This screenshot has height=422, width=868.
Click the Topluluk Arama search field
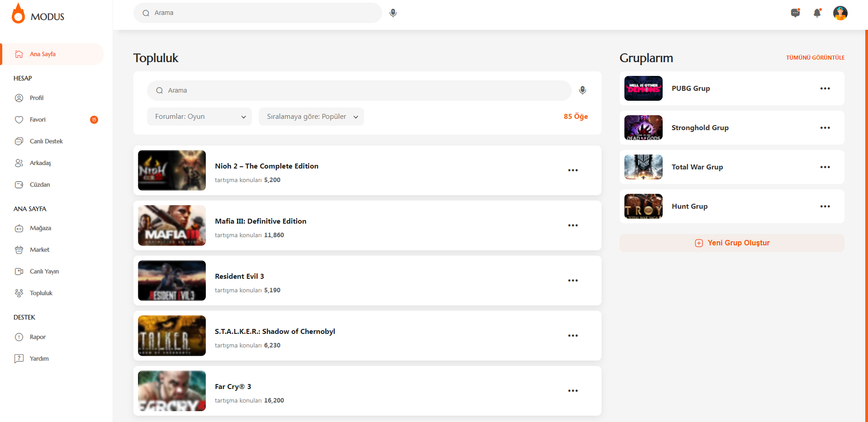359,91
